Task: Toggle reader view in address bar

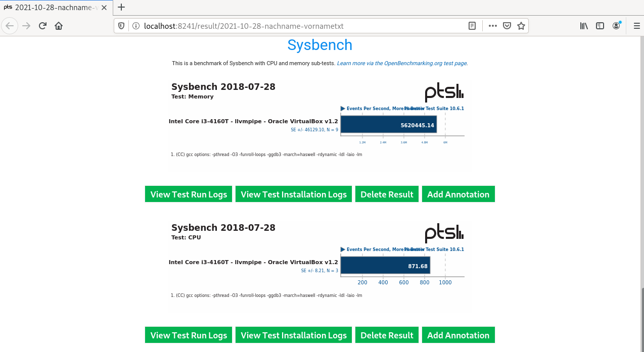Action: point(472,26)
